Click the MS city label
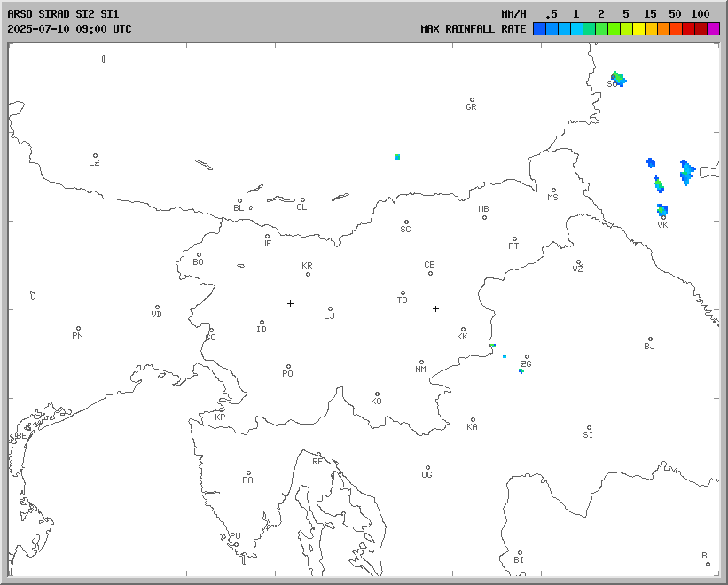The image size is (728, 585). point(552,197)
